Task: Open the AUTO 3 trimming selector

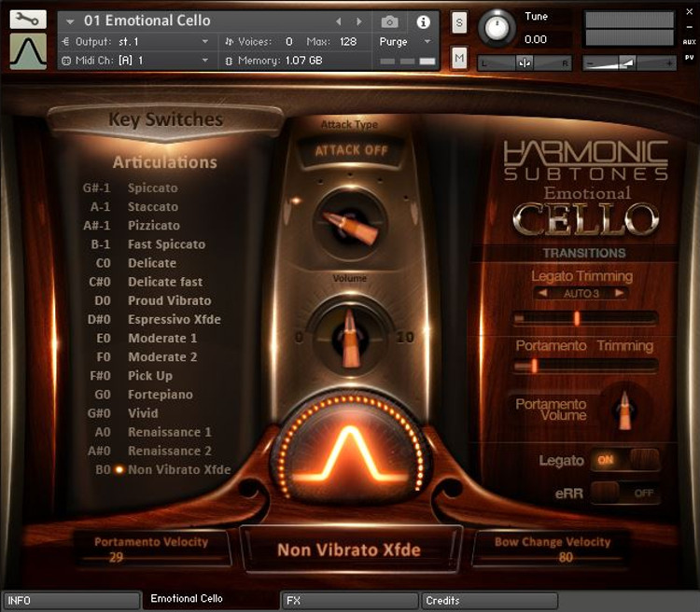Action: click(x=581, y=293)
